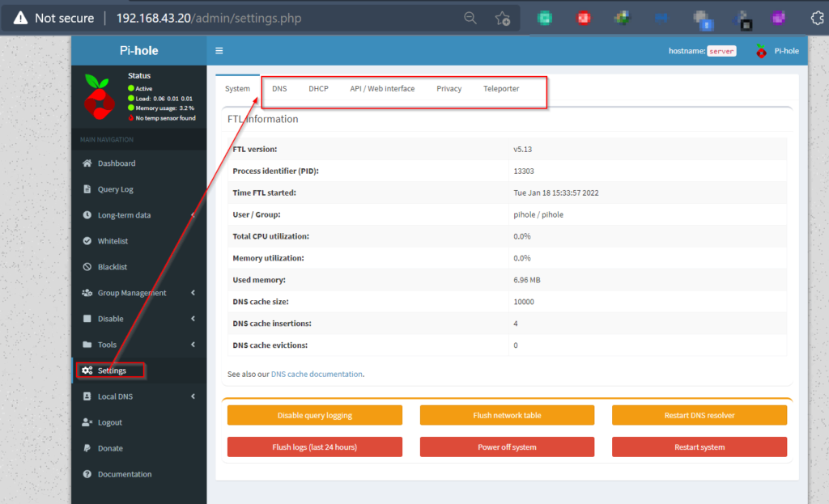
Task: Click the 'FTL Information' heading
Action: click(x=263, y=119)
